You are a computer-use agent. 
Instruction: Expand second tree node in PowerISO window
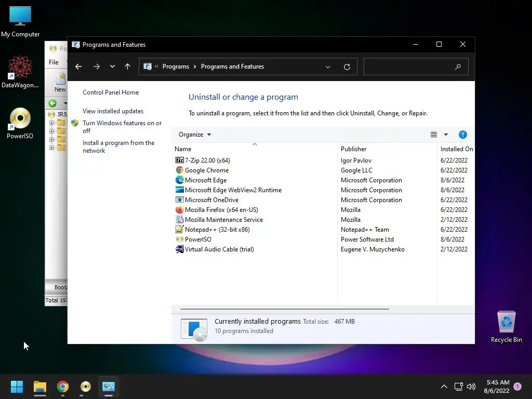coord(51,131)
